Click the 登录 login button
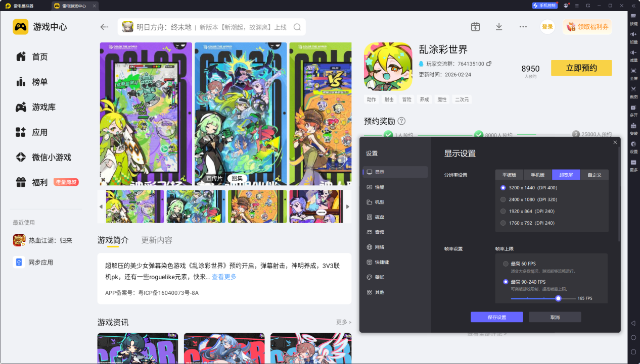 tap(547, 27)
